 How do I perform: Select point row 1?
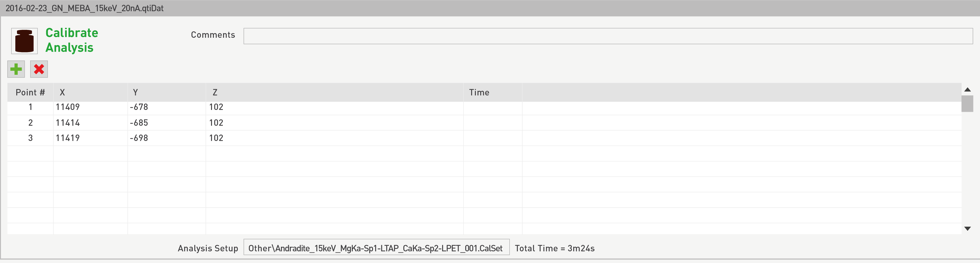(30, 107)
